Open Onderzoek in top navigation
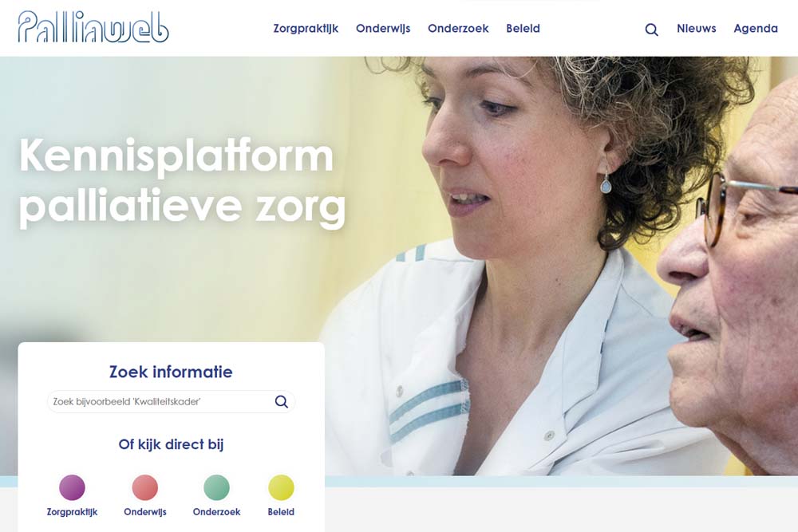 (458, 29)
